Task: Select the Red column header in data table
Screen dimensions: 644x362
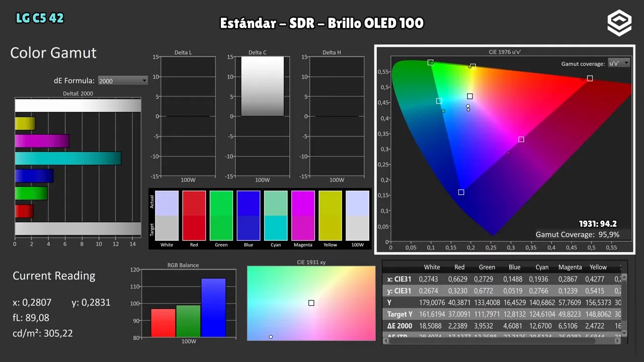Action: [x=459, y=267]
